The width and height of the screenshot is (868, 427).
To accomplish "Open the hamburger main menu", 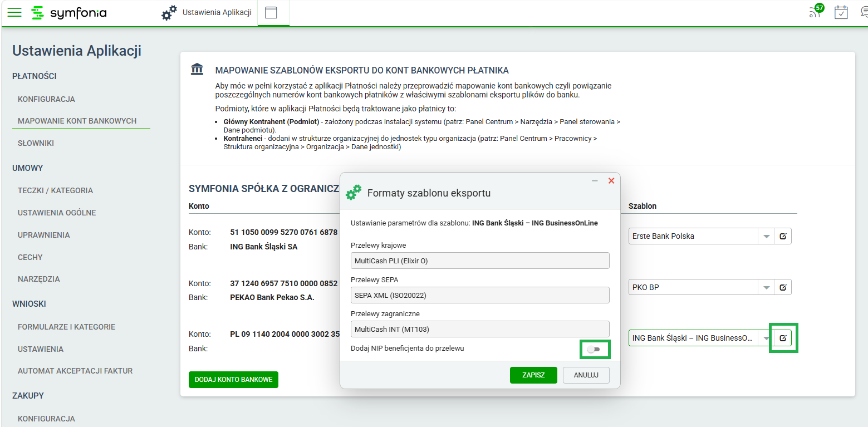I will 14,12.
